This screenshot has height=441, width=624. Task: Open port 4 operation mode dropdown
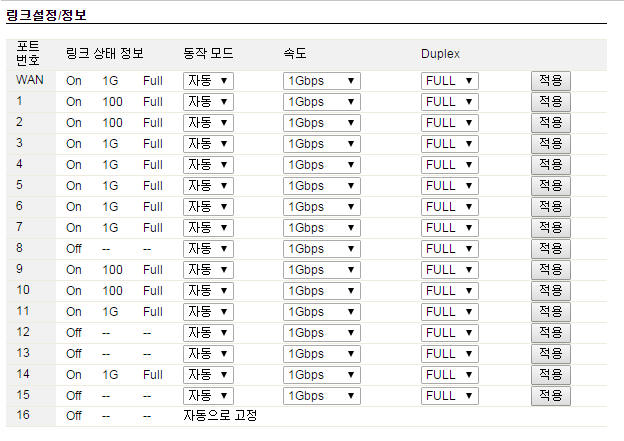(x=208, y=165)
